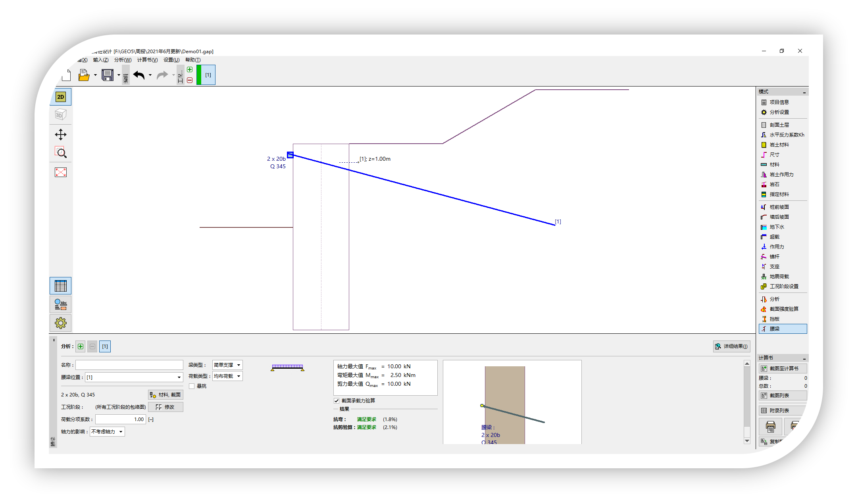Click the Save floppy disk icon
The image size is (858, 504).
(x=108, y=75)
